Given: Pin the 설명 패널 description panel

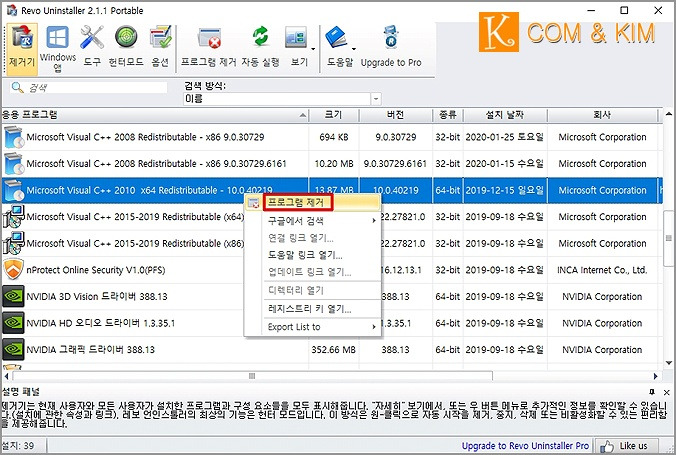Looking at the screenshot, I should pos(652,392).
